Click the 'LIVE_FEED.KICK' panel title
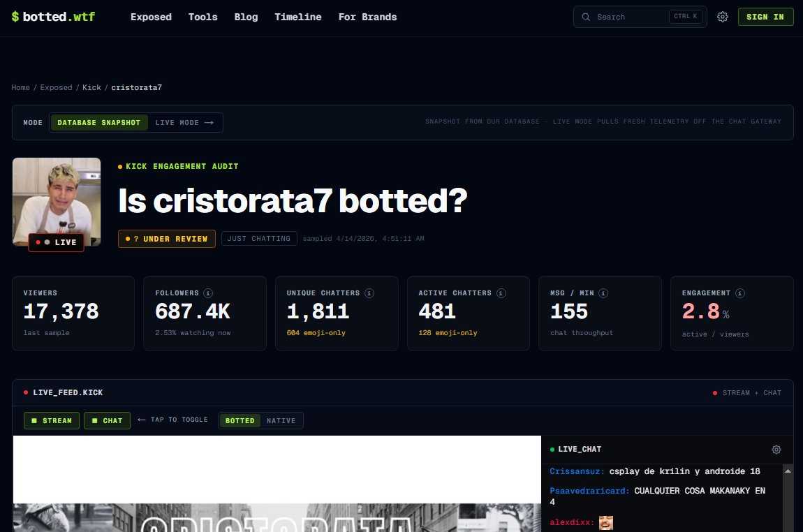Viewport: 803px width, 532px height. [68, 393]
